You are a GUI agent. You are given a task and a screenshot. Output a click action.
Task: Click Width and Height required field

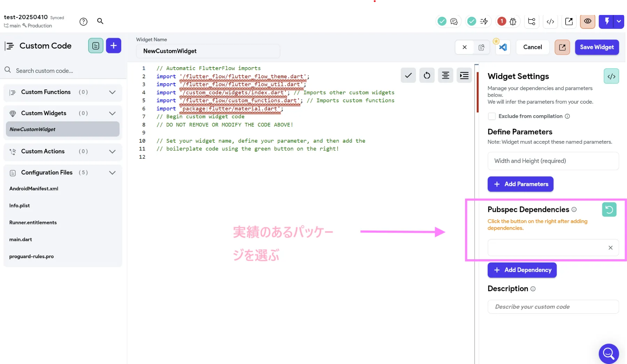tap(553, 161)
